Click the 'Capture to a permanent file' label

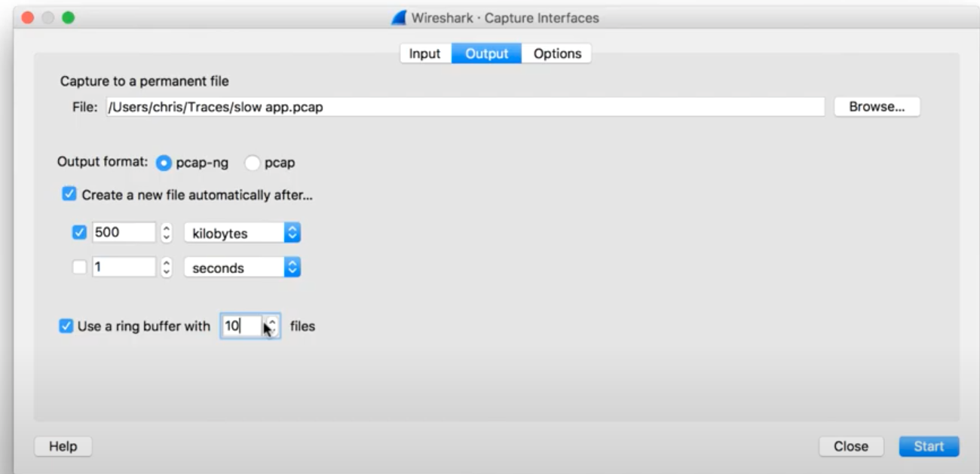(145, 81)
